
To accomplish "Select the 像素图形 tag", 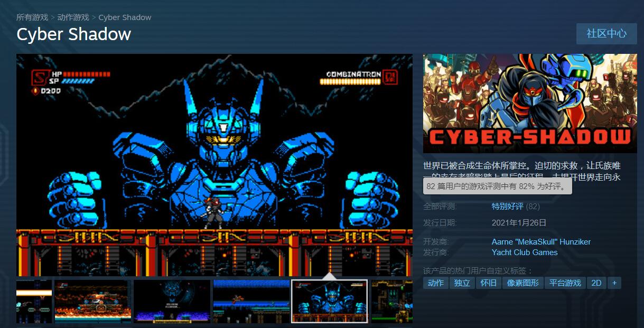I will 523,283.
